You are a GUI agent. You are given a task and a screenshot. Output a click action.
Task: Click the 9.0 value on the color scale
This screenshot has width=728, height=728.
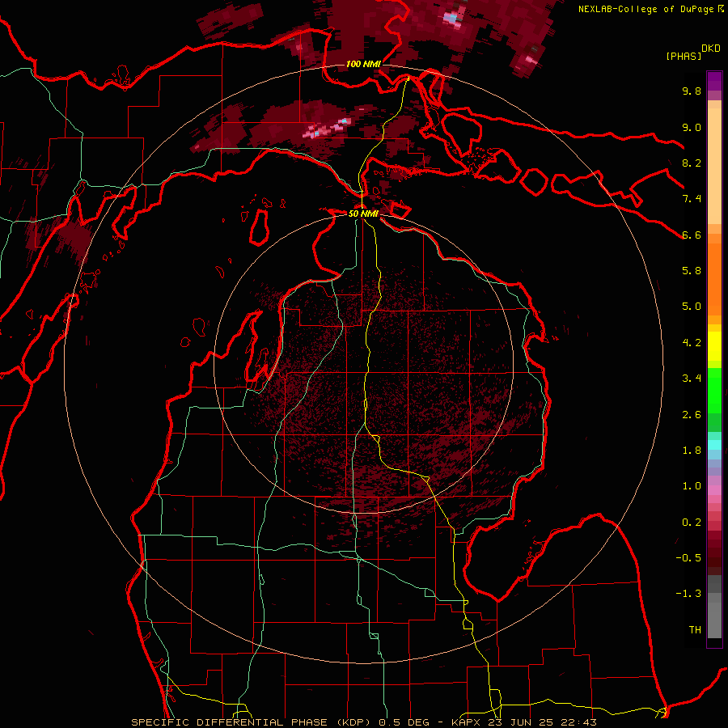coord(692,127)
